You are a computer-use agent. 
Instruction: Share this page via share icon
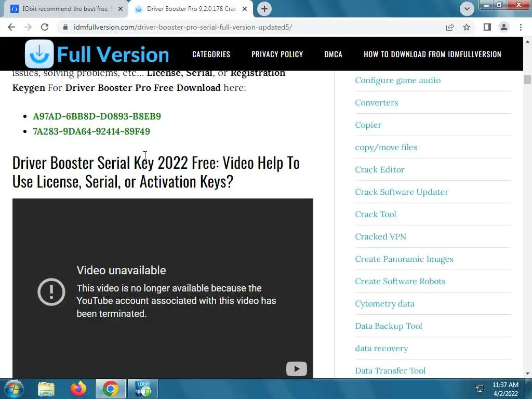coord(450,27)
